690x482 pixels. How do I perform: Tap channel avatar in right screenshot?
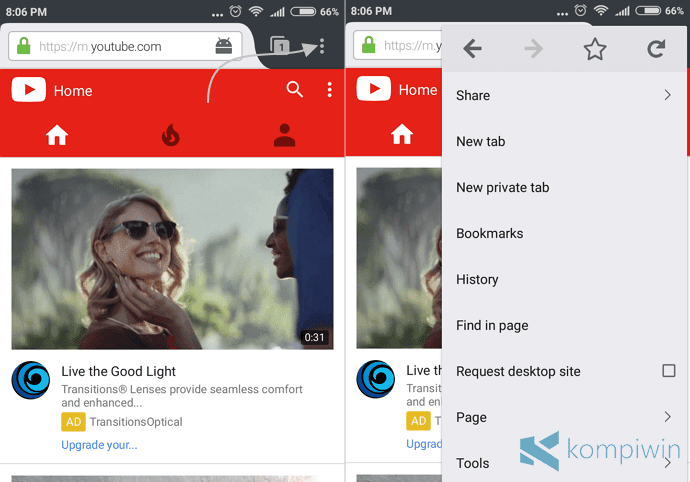376,379
